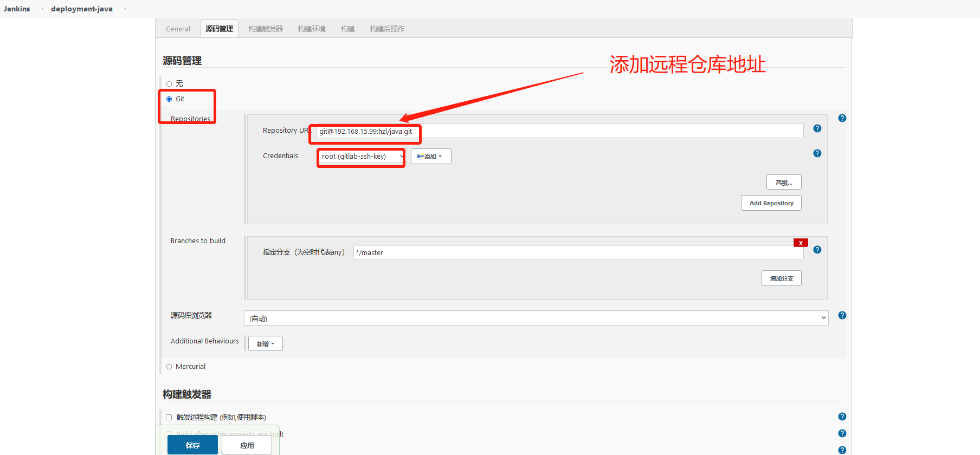This screenshot has width=980, height=455.
Task: Open the Credentials root (gitlab-ssh-key) dropdown
Action: click(x=362, y=157)
